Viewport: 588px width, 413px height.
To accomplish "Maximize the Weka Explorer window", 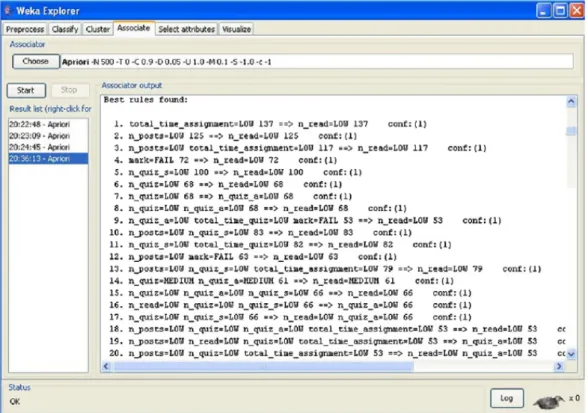I will pos(561,11).
